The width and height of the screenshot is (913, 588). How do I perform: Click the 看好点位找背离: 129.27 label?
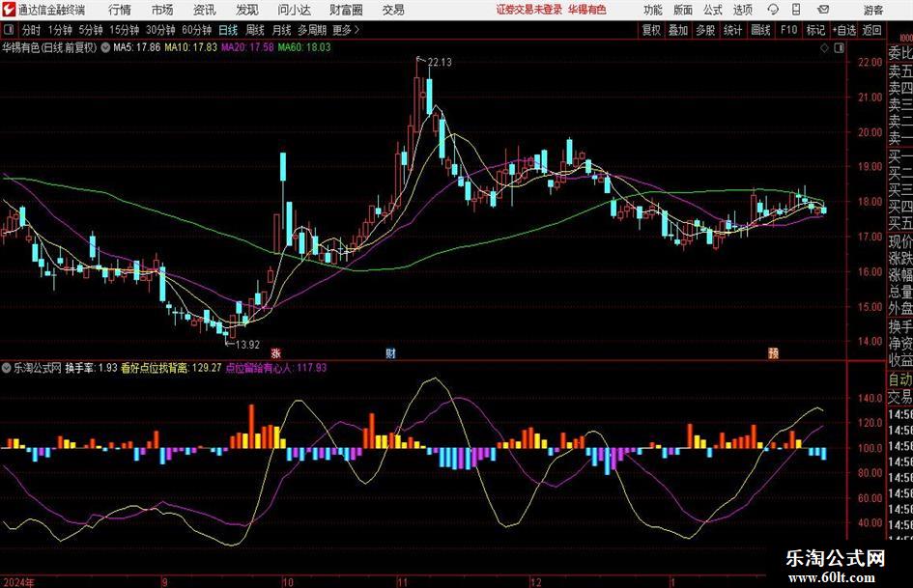click(x=171, y=368)
